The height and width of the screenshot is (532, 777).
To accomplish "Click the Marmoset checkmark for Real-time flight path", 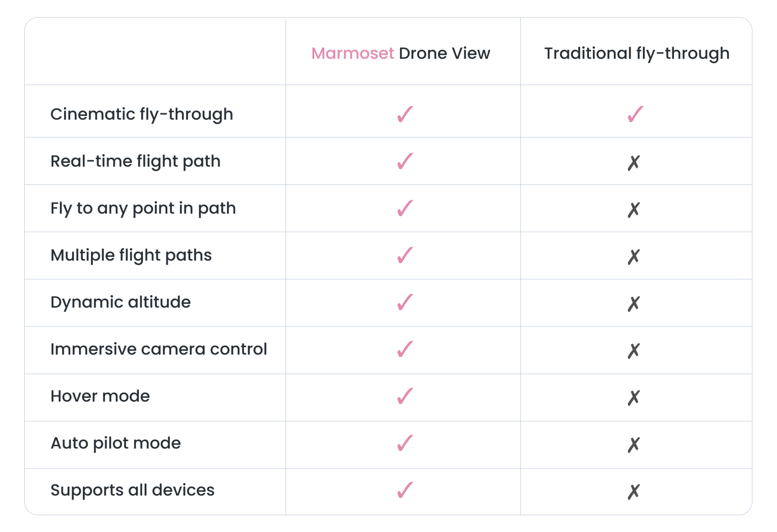I will tap(405, 162).
